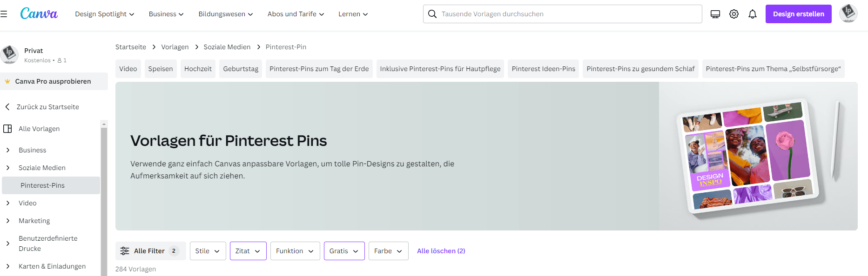Click Startseite breadcrumb
The width and height of the screenshot is (868, 276).
coord(131,47)
